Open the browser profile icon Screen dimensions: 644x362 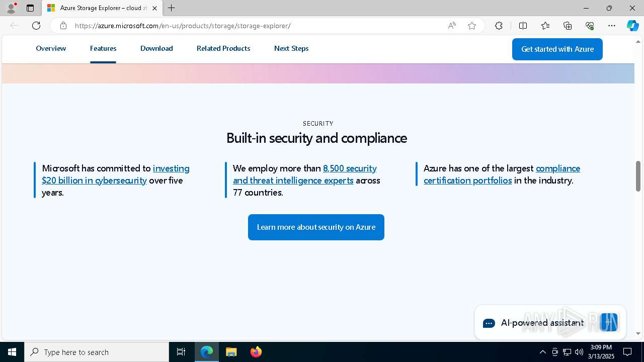[x=11, y=8]
